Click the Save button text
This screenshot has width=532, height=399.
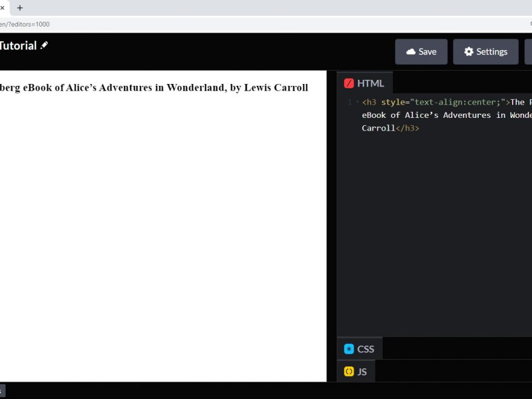pos(427,52)
